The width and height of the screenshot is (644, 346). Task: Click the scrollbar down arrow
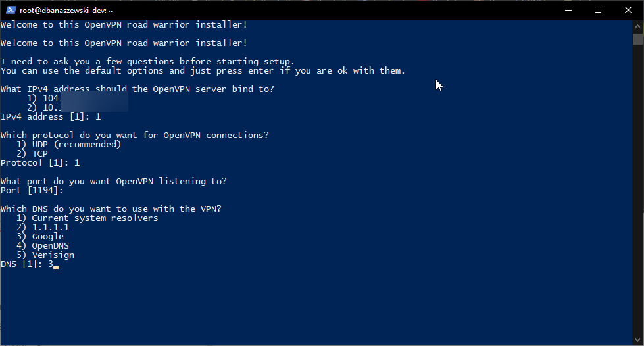[x=637, y=340]
